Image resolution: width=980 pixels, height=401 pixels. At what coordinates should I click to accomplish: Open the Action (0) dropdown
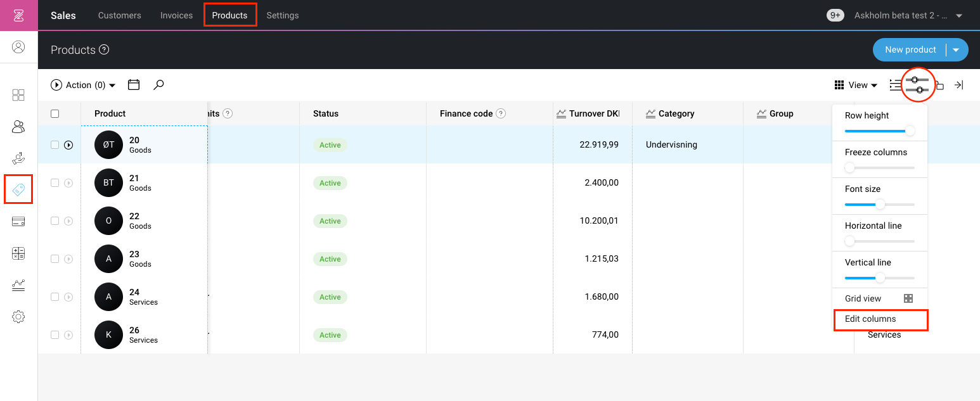83,85
